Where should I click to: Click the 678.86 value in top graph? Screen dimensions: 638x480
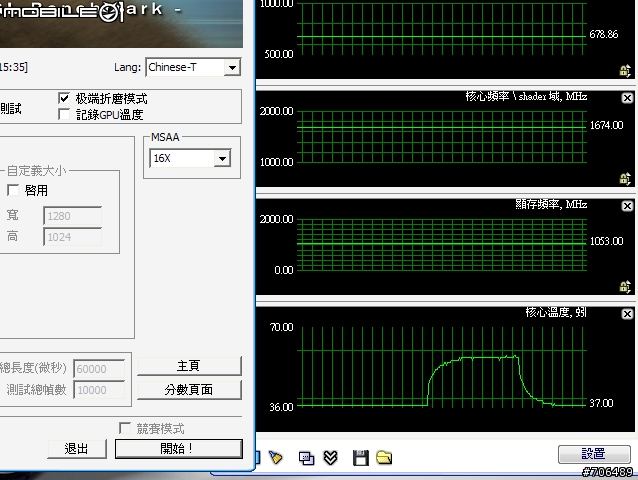click(x=603, y=35)
